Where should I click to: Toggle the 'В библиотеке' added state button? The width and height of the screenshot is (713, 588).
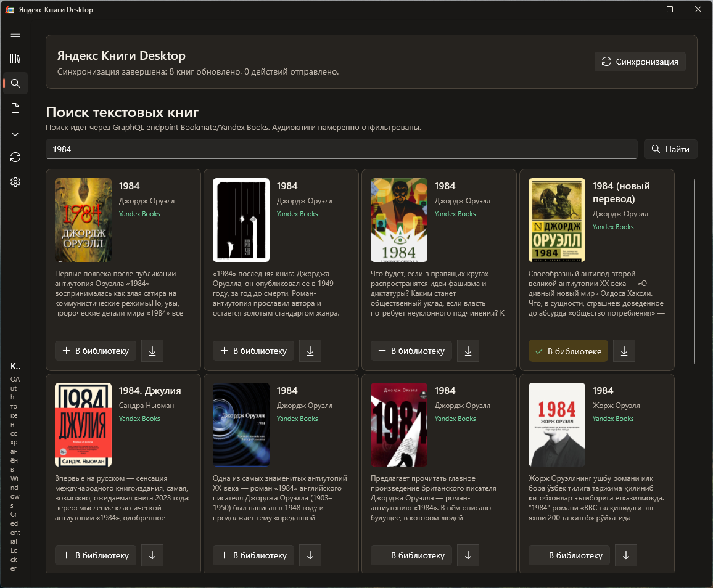568,351
